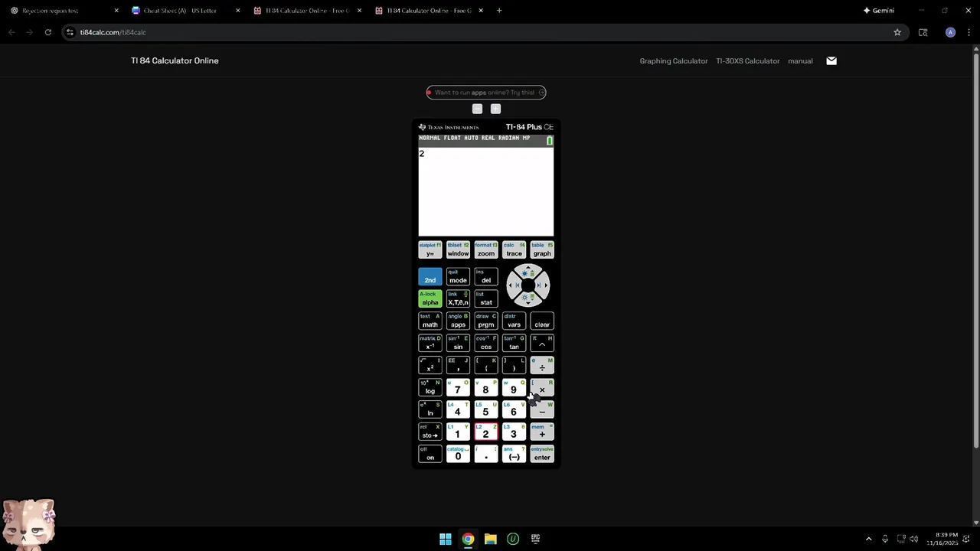Click the log key
The width and height of the screenshot is (980, 551).
coord(430,388)
